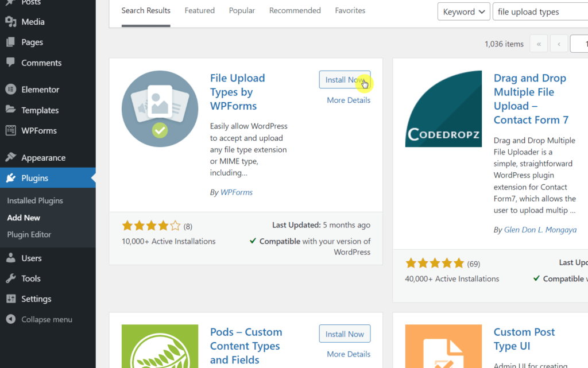Screen dimensions: 588x368
Task: Open Custom Post Type UI title link
Action: (524, 339)
